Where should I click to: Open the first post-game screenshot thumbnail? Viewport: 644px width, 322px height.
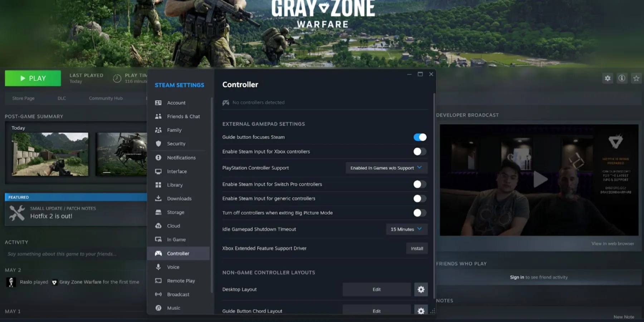(50, 154)
